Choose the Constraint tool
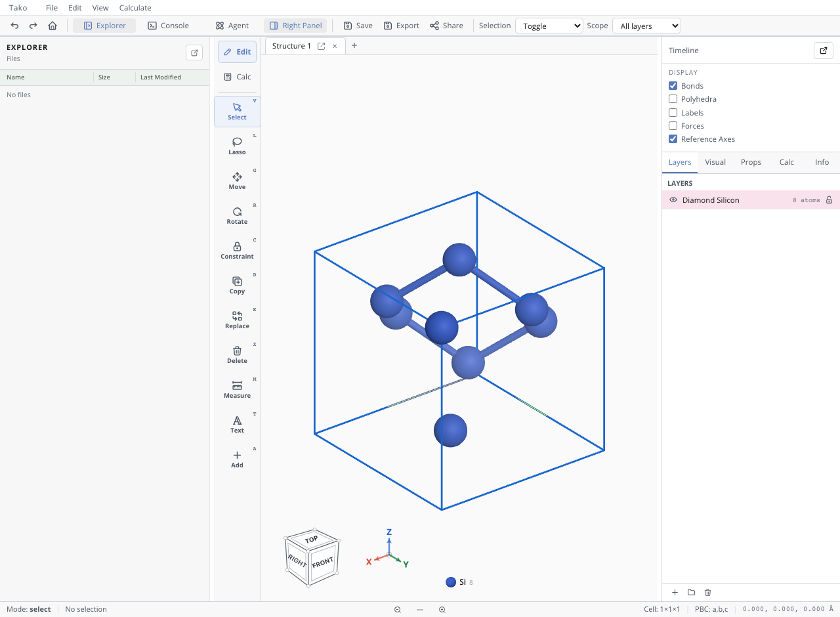 (x=237, y=251)
